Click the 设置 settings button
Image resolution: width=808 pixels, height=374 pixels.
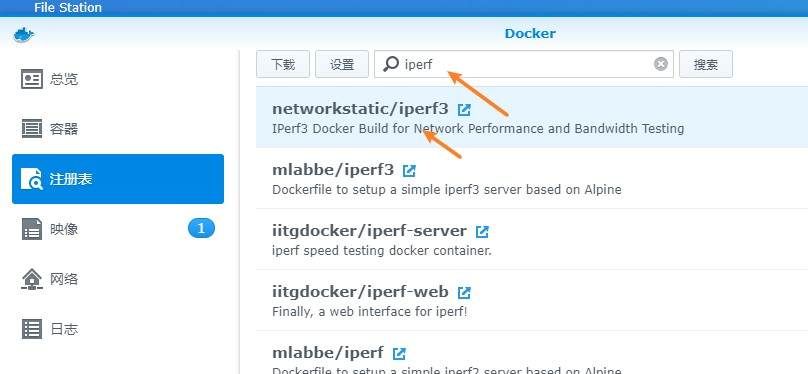342,64
